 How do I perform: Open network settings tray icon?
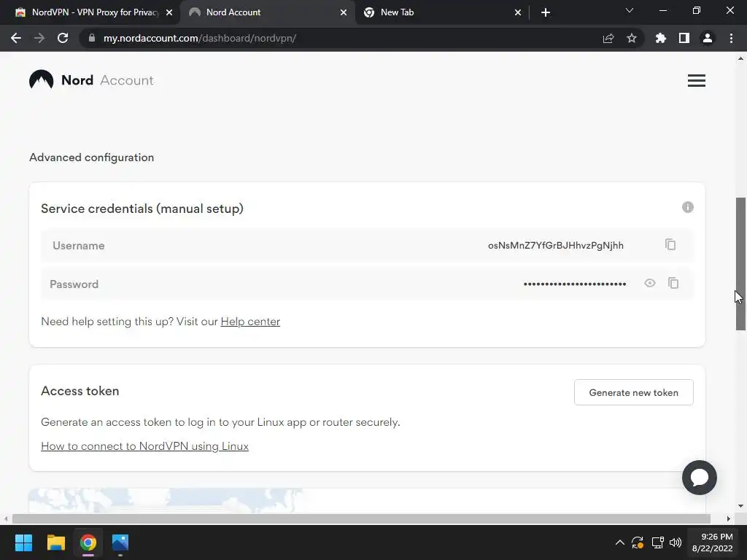click(657, 542)
